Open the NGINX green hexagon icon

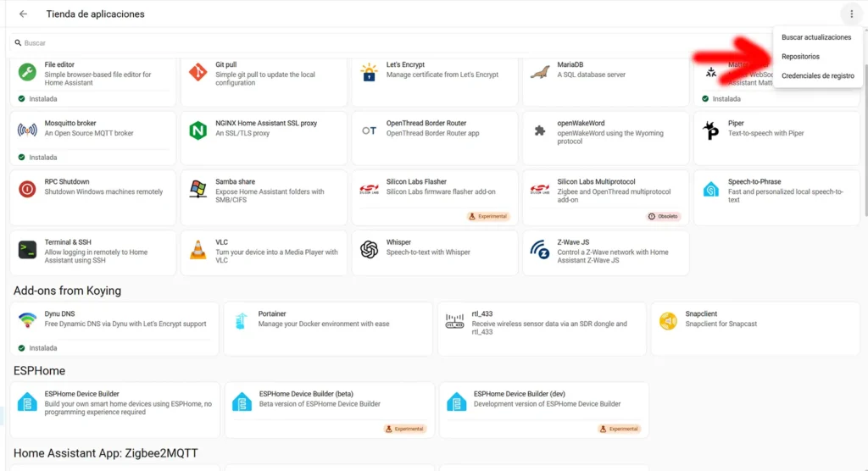pos(198,130)
